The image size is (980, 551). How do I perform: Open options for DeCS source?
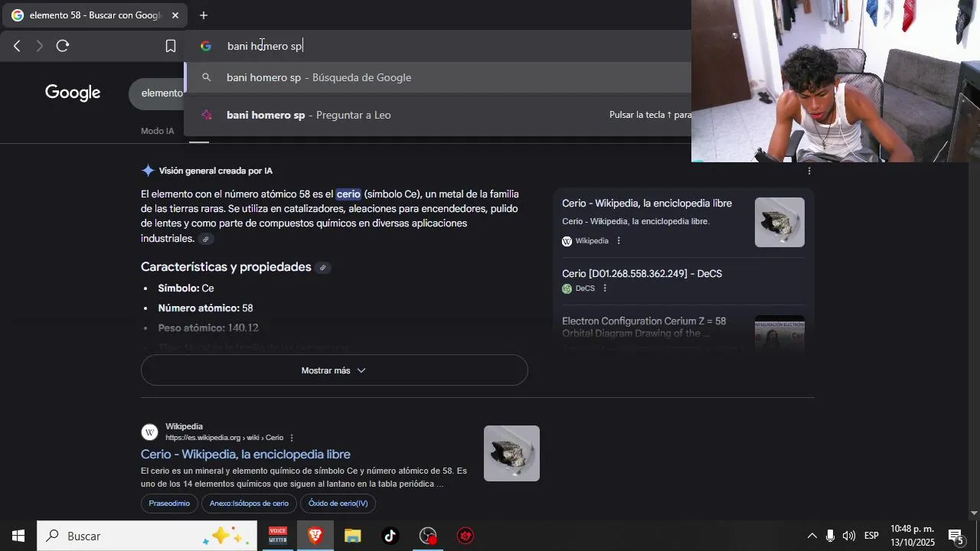605,289
